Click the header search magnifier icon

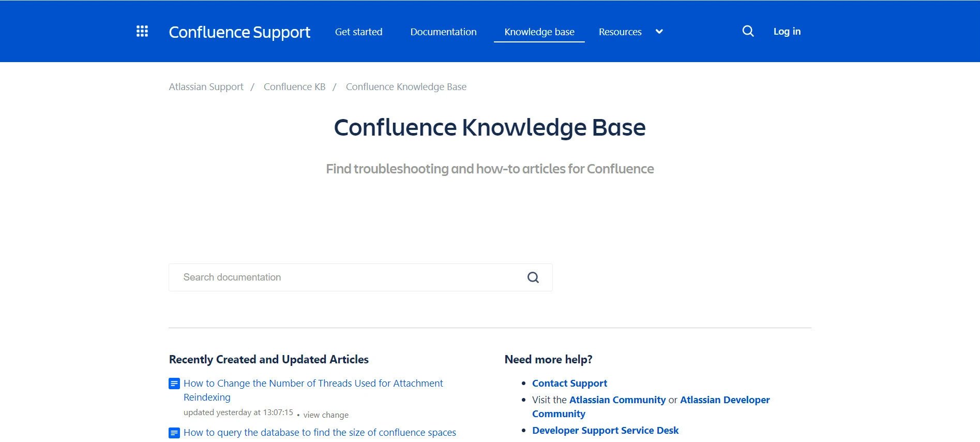748,32
